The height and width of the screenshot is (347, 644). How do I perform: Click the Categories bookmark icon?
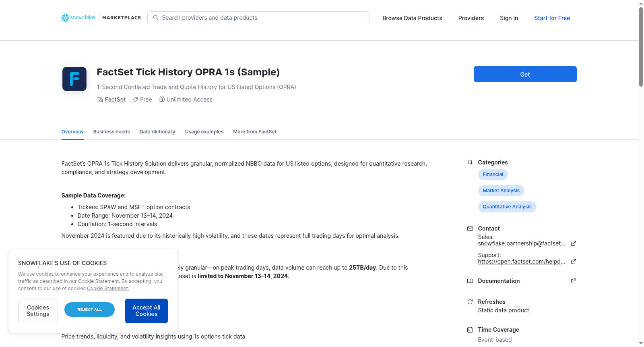(x=470, y=162)
